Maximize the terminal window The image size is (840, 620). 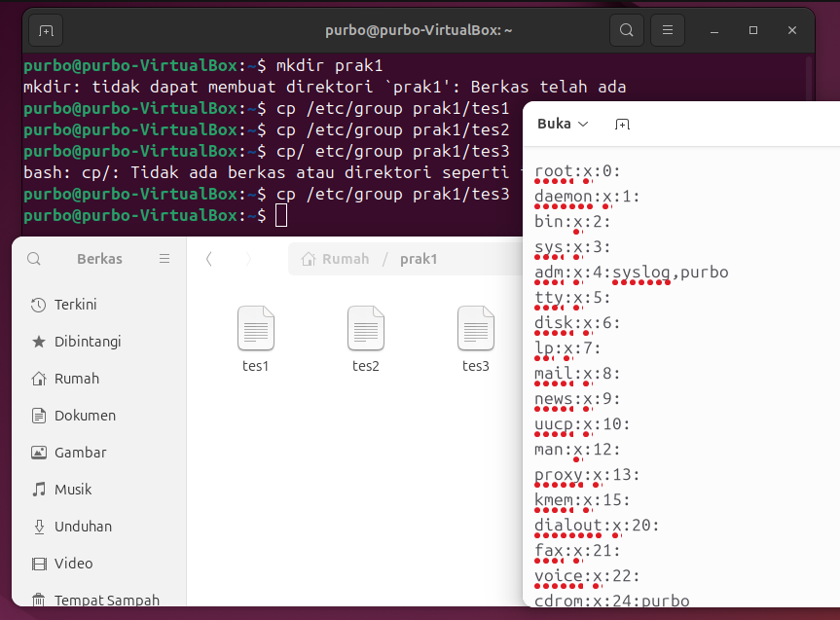click(x=753, y=30)
